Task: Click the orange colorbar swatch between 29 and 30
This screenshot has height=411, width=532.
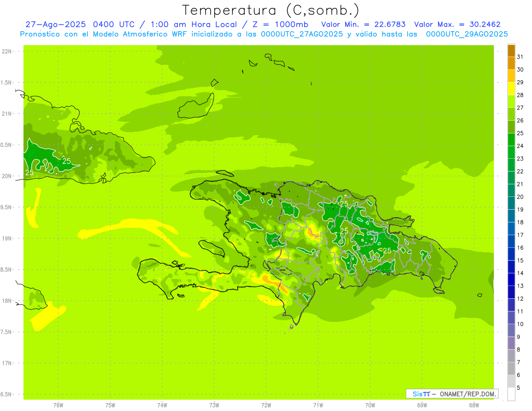Action: (x=511, y=76)
